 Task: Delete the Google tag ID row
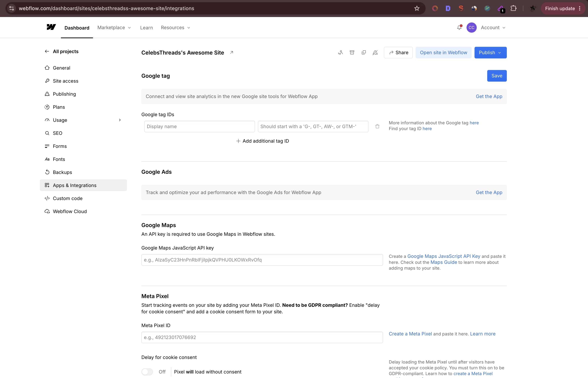(377, 126)
